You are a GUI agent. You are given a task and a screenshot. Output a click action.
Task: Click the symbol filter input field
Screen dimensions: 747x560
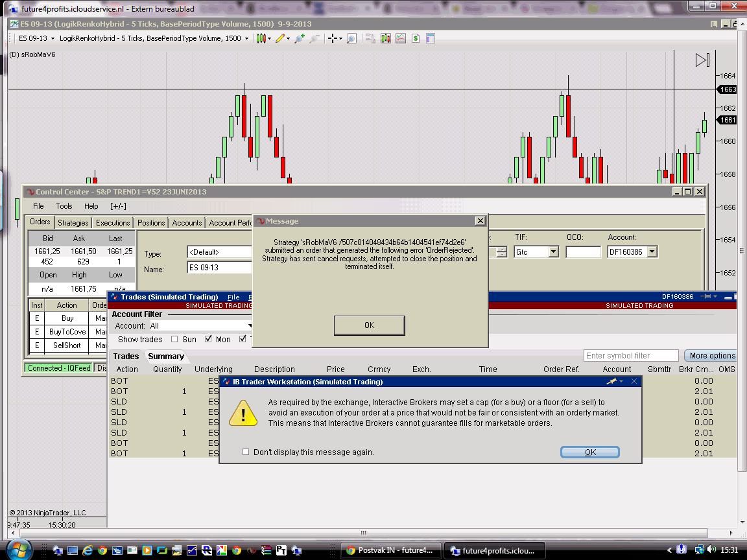point(631,355)
